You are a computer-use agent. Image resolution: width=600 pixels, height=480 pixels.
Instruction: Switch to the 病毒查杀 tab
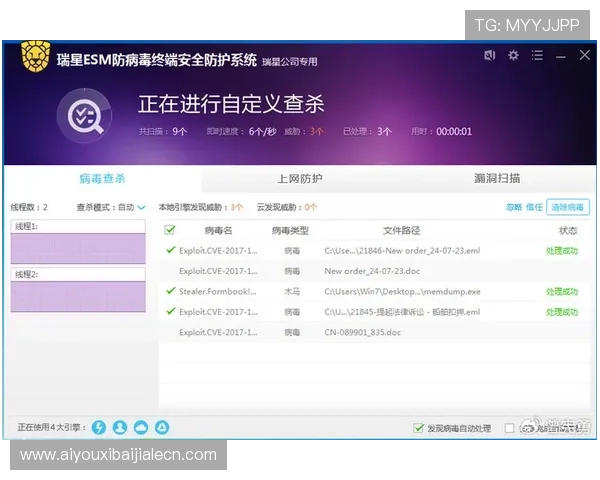pyautogui.click(x=103, y=178)
